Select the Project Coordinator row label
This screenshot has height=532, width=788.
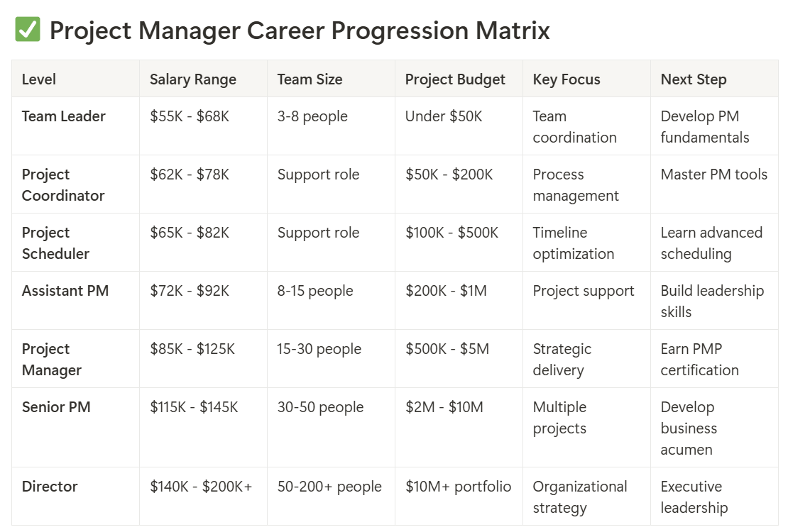[62, 185]
